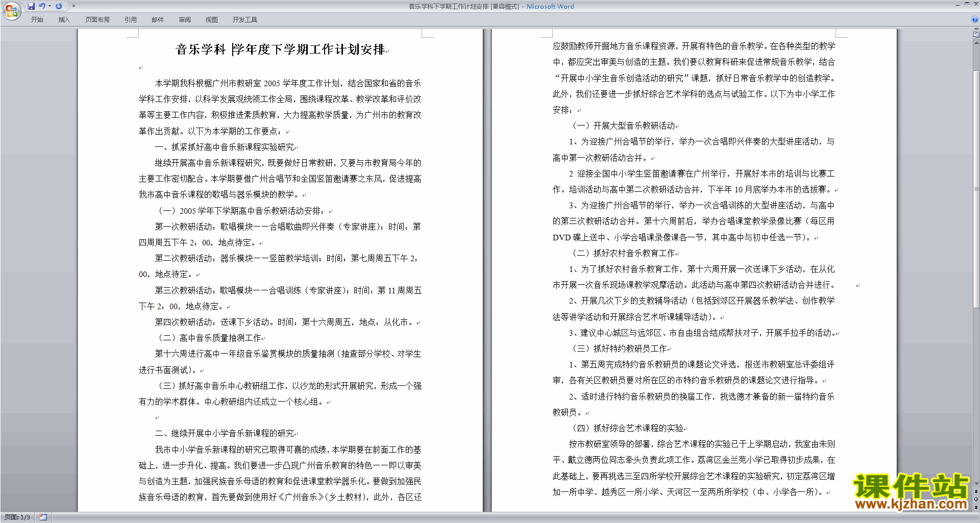
Task: Go to previous page with double-up arrow
Action: [976, 491]
